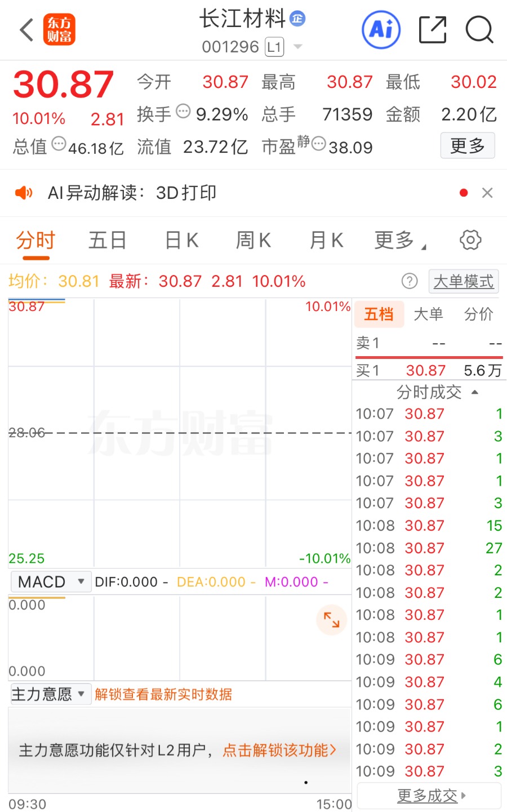Open the 主力意愿 dropdown
This screenshot has width=507, height=812.
[50, 694]
